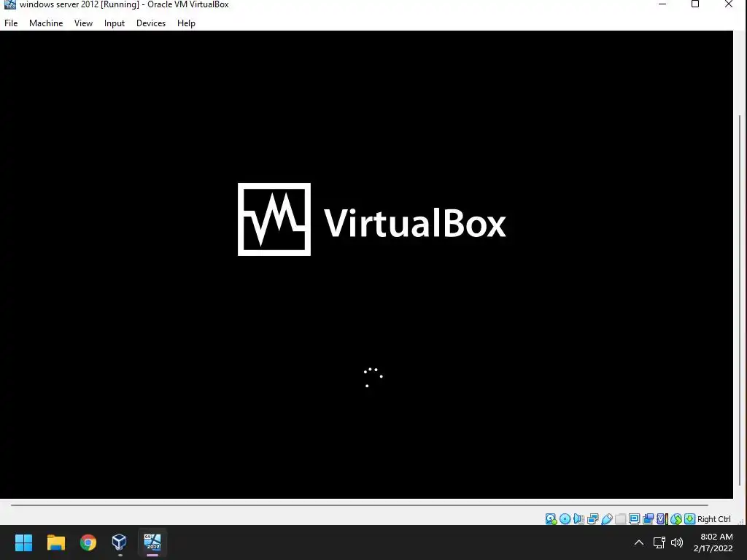Open the USB devices status icon

coord(606,519)
